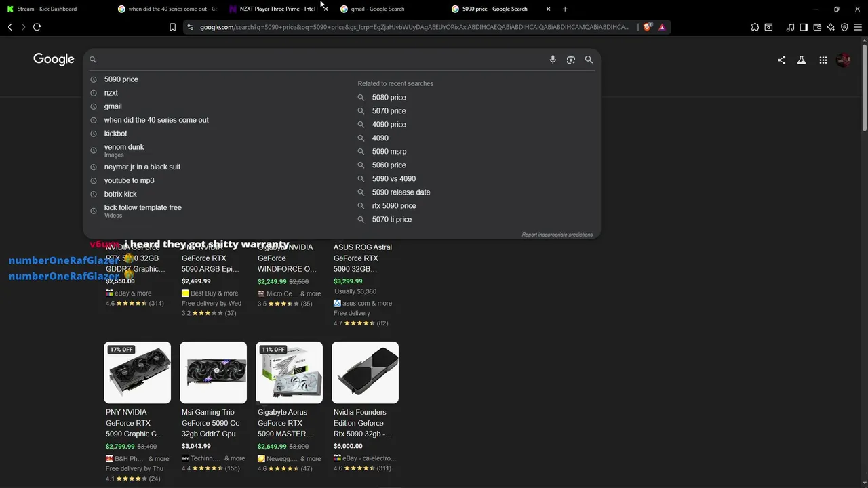Screen dimensions: 868x488
Task: Select recent search 'botrix kick'
Action: coord(121,194)
